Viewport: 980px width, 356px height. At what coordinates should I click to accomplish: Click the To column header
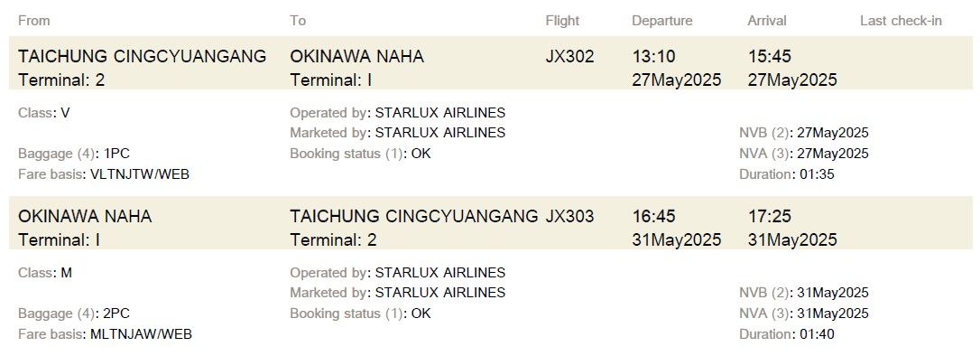(x=298, y=21)
